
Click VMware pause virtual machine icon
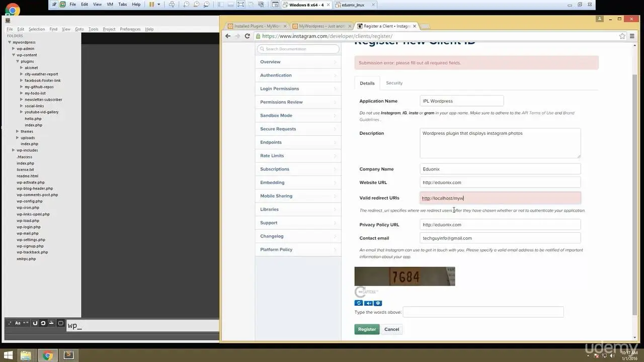151,5
